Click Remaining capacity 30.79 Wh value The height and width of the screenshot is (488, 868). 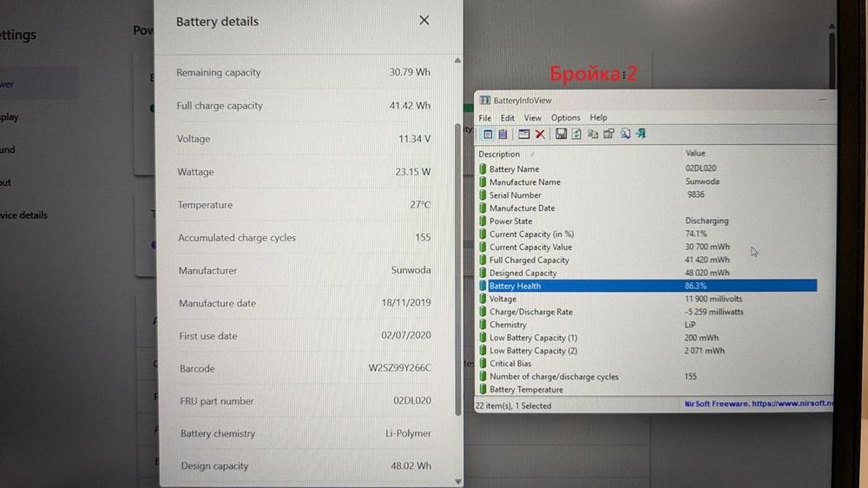tap(410, 72)
